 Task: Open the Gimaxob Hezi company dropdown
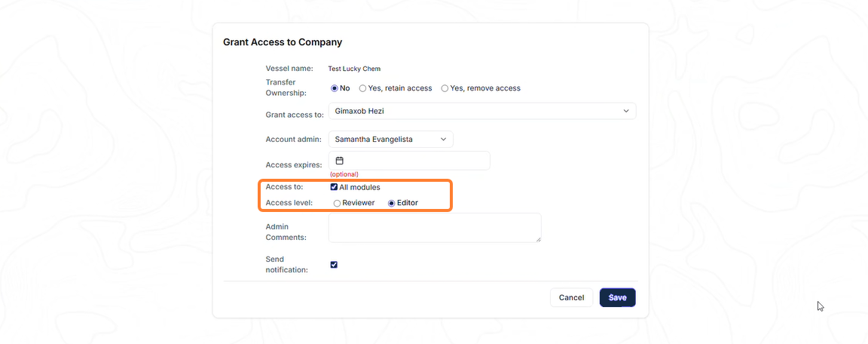coord(482,111)
